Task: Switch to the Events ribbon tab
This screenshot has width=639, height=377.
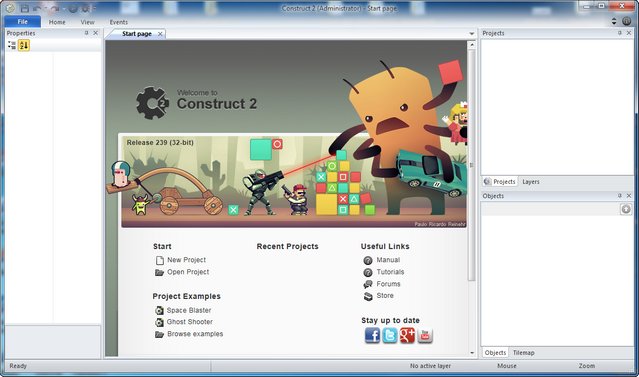Action: click(119, 22)
